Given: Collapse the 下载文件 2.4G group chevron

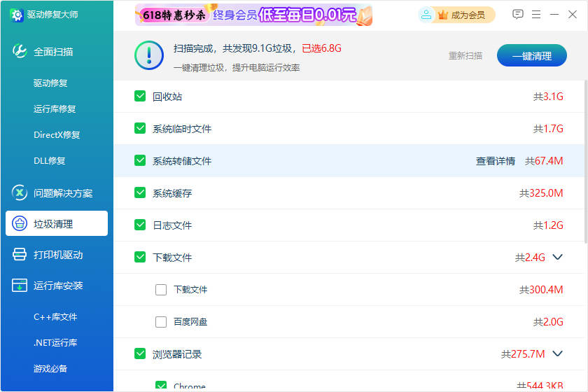Looking at the screenshot, I should point(558,258).
